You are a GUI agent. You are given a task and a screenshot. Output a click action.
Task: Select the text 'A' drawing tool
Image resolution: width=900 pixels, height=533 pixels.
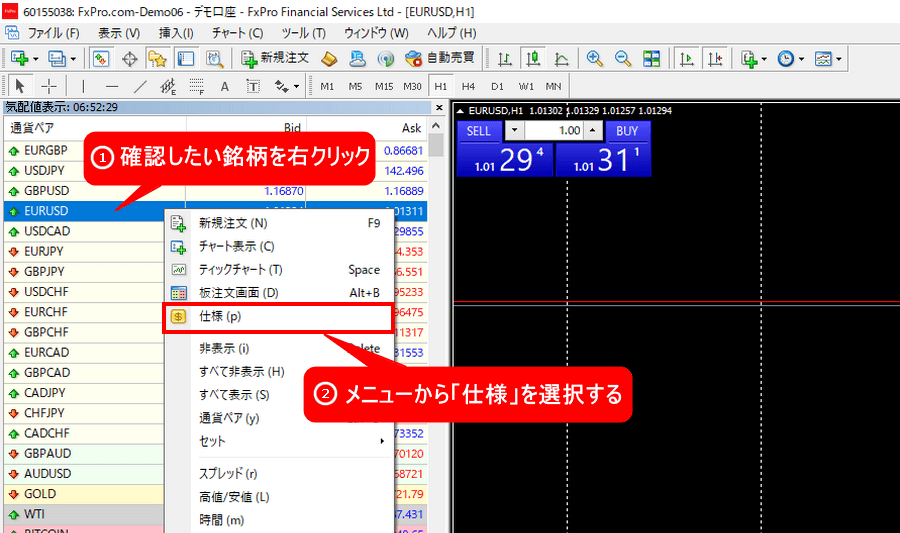coord(224,87)
